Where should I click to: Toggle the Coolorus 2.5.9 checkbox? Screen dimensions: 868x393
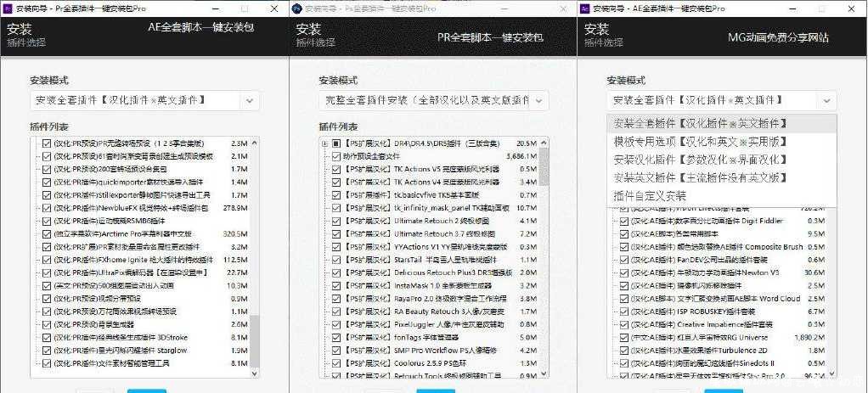point(336,363)
